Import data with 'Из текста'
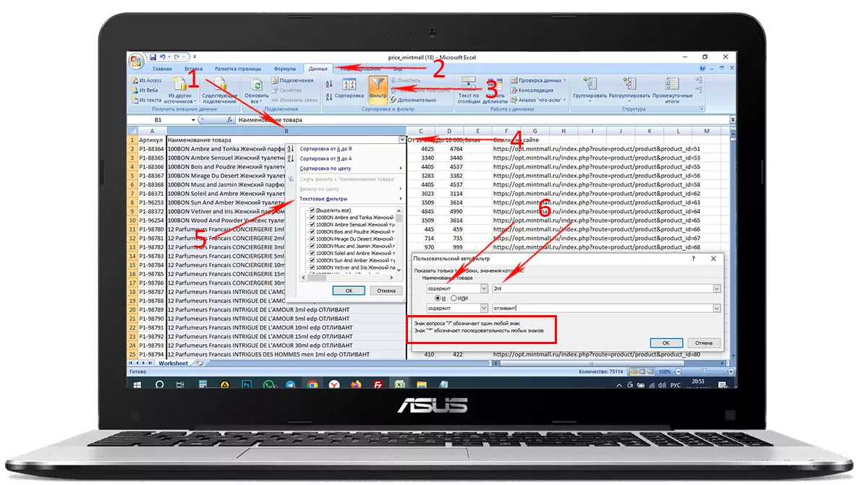 [145, 100]
